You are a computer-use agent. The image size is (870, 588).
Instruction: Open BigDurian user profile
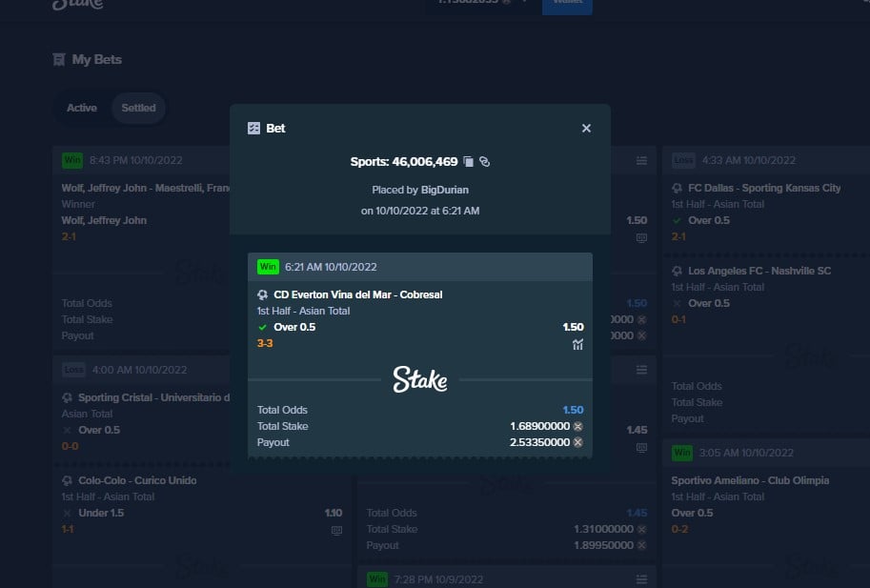click(x=444, y=190)
